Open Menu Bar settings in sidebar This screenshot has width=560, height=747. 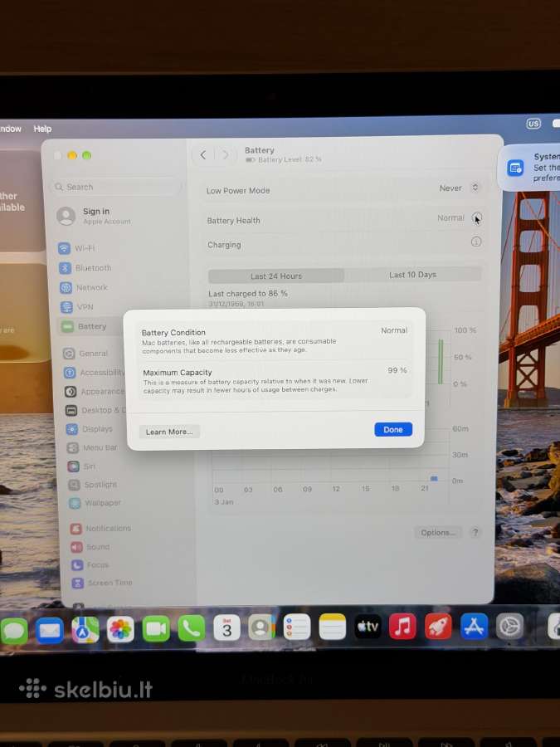click(x=92, y=448)
